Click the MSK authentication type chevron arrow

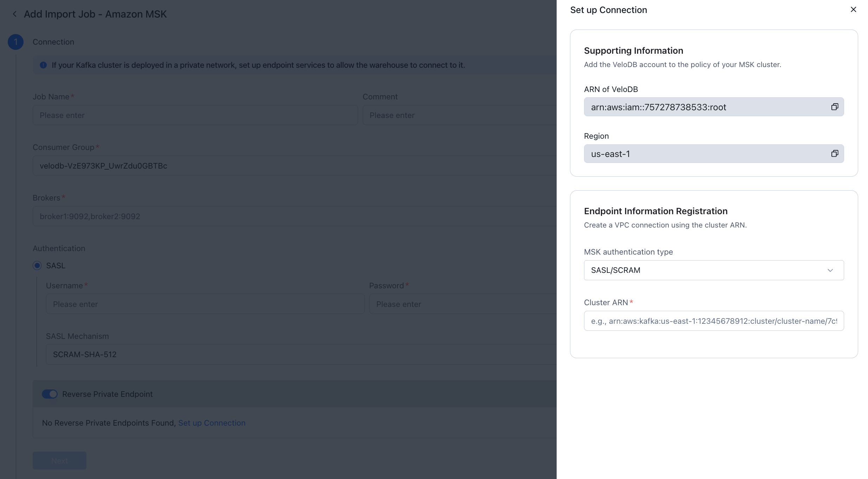coord(830,270)
